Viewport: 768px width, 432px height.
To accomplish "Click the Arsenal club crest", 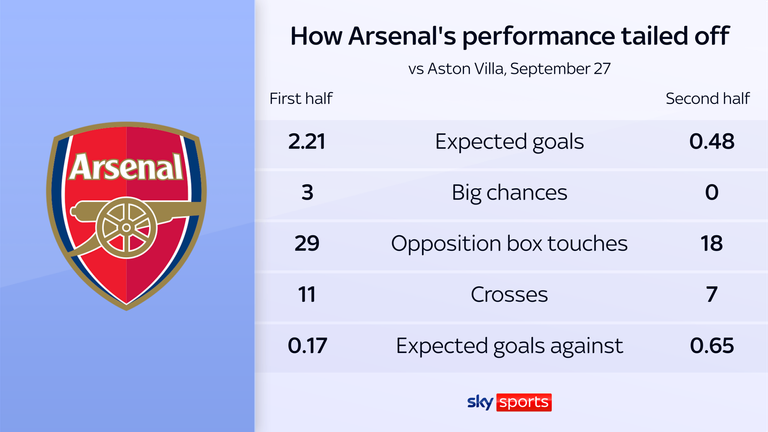I will [x=127, y=213].
